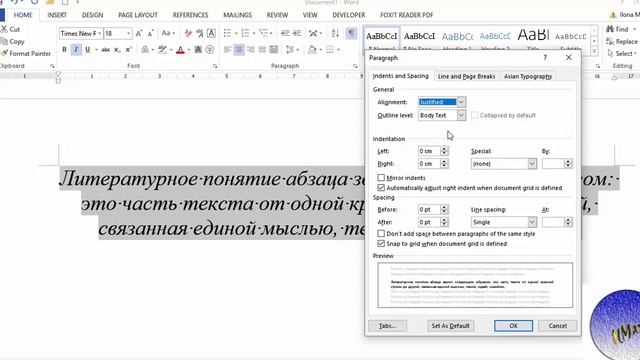Uncheck Automatically adjust right indent checkbox
This screenshot has height=360, width=640.
pos(381,188)
